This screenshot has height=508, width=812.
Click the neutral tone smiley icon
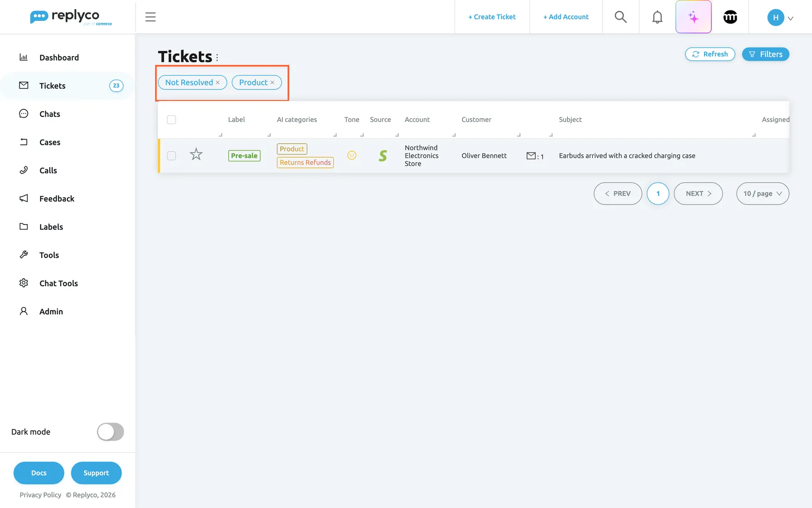point(352,155)
